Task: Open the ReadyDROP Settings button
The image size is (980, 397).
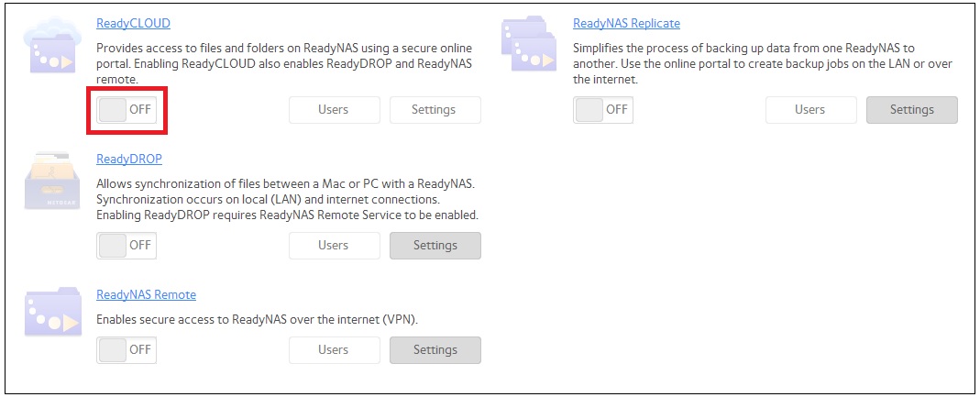Action: pos(435,246)
